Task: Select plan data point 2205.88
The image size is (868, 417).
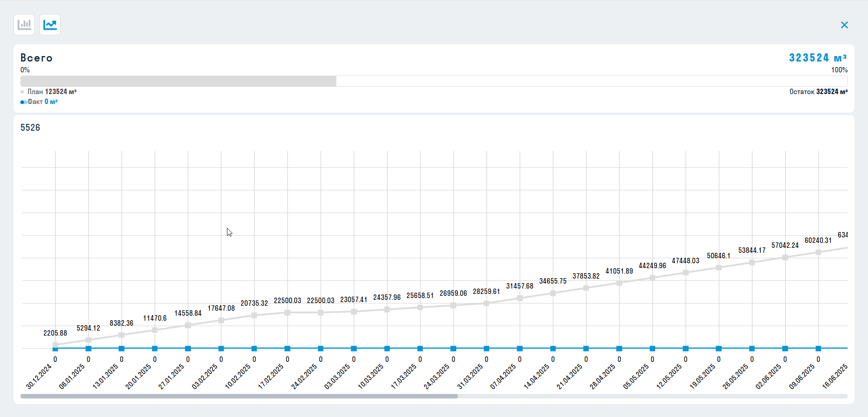Action: [x=55, y=345]
